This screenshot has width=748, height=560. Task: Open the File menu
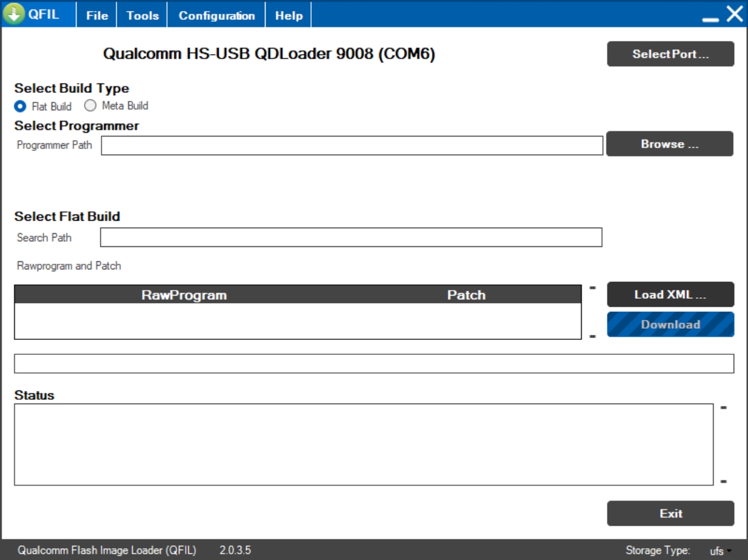[x=97, y=16]
